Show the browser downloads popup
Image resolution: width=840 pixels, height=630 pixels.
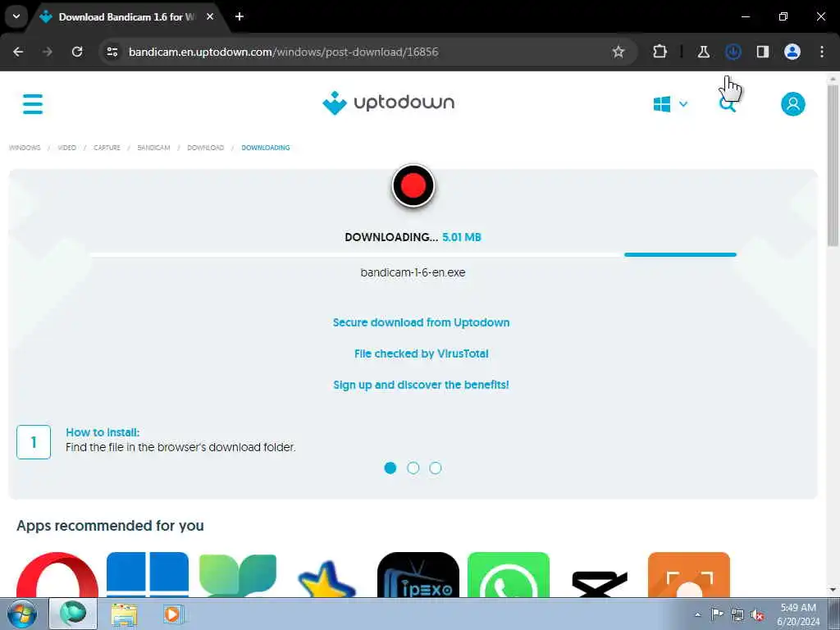pyautogui.click(x=733, y=52)
